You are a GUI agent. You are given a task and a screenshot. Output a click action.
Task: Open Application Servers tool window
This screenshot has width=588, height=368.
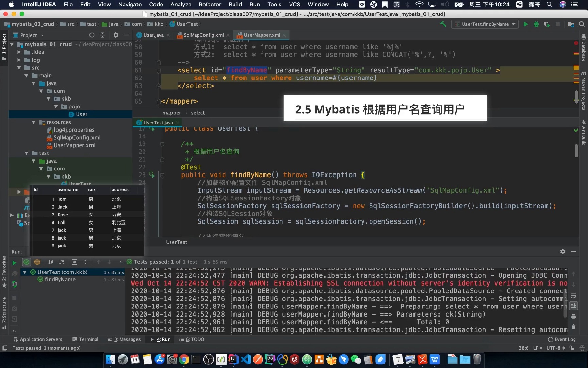pos(37,339)
